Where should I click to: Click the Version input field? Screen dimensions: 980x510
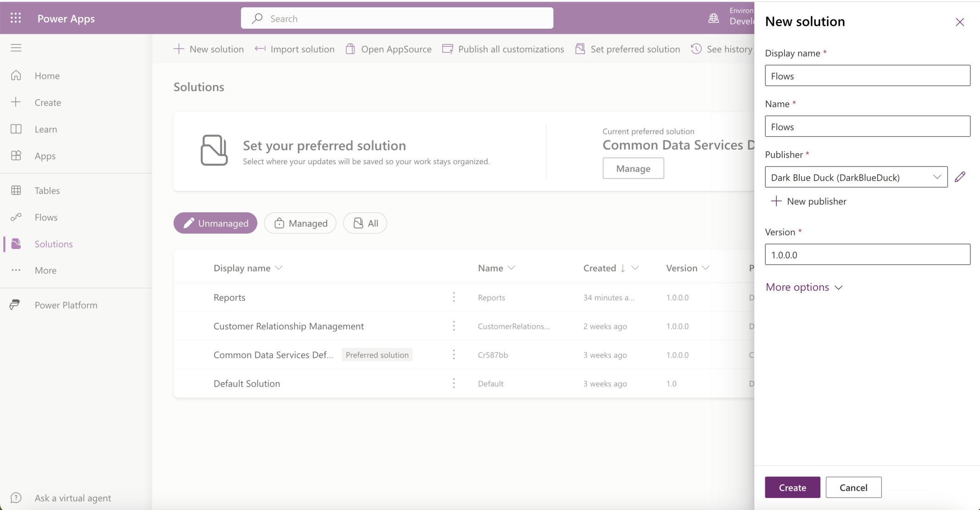[x=867, y=255]
